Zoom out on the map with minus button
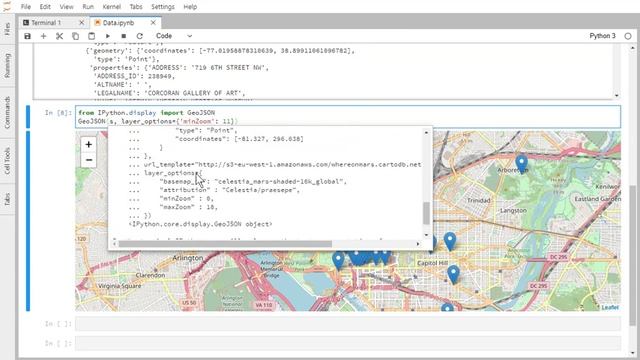The width and height of the screenshot is (640, 360). (89, 160)
